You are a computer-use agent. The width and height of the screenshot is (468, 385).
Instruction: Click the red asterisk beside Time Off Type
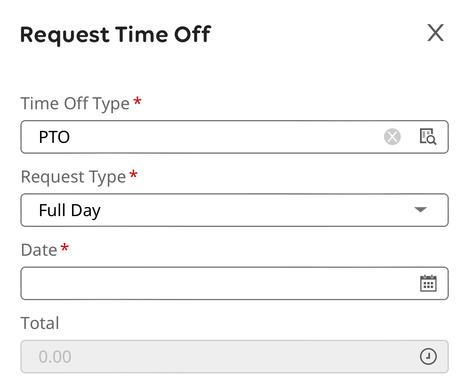[137, 101]
